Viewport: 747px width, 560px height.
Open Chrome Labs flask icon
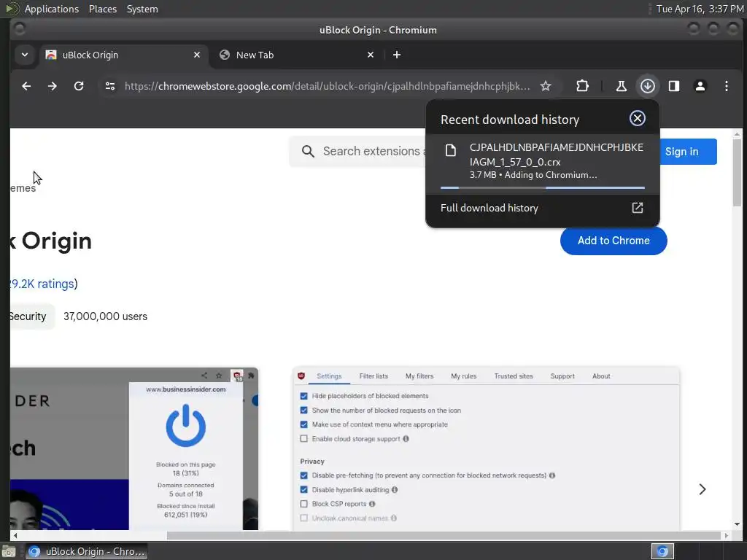pyautogui.click(x=622, y=86)
